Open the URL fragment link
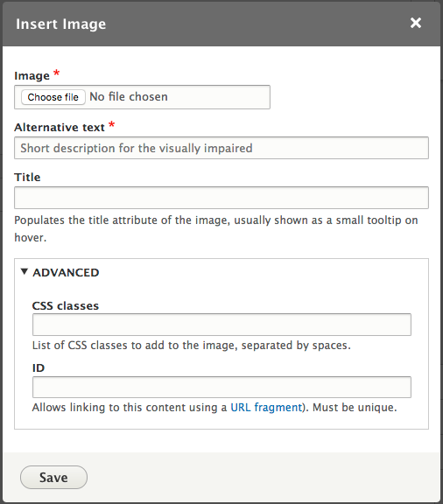Viewport: 443px width, 504px height. pos(267,408)
